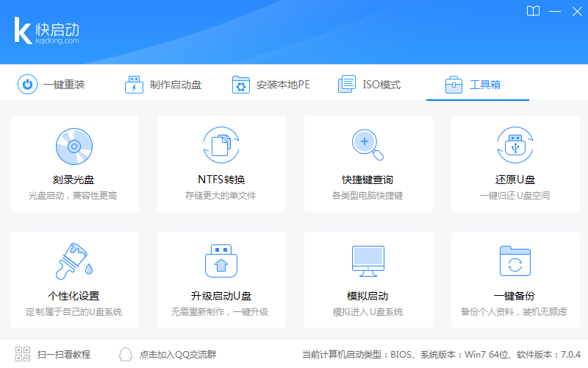The height and width of the screenshot is (368, 588).
Task: Click the NTFS转换 title text
Action: 221,180
